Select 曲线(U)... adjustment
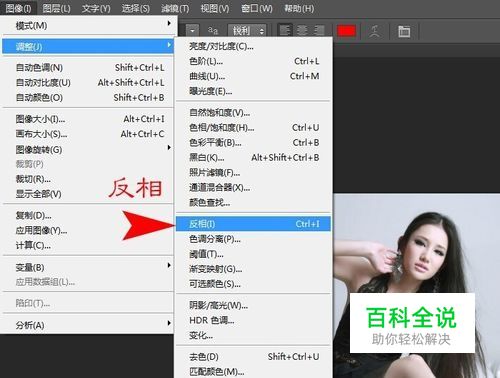This screenshot has height=378, width=500. [253, 76]
